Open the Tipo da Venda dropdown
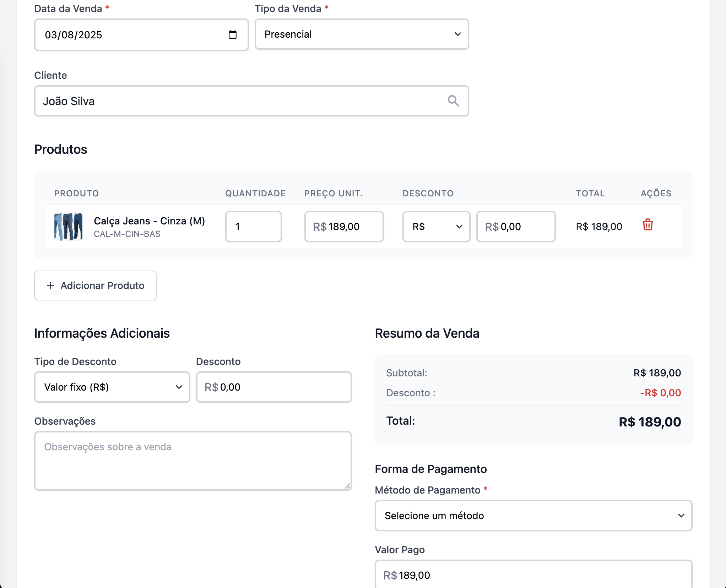This screenshot has width=726, height=588. coord(362,34)
